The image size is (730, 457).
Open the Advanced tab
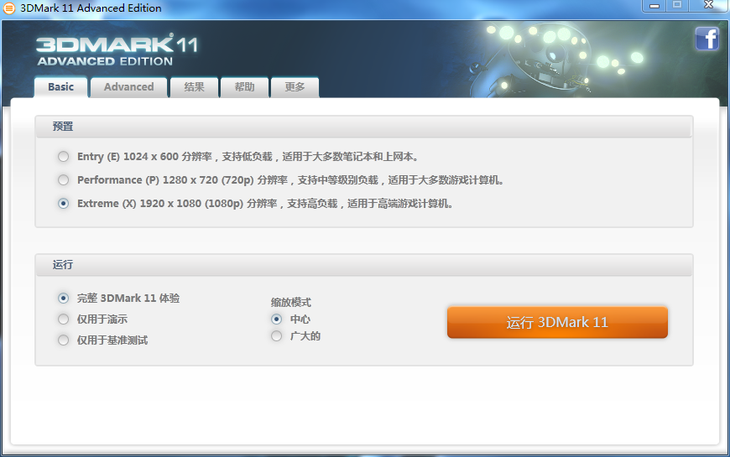point(129,87)
